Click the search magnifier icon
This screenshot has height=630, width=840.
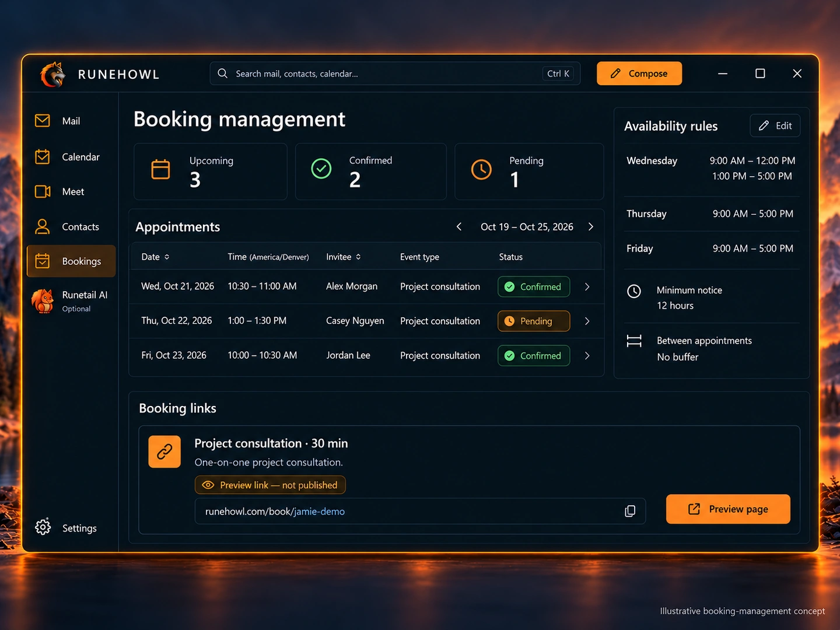222,73
